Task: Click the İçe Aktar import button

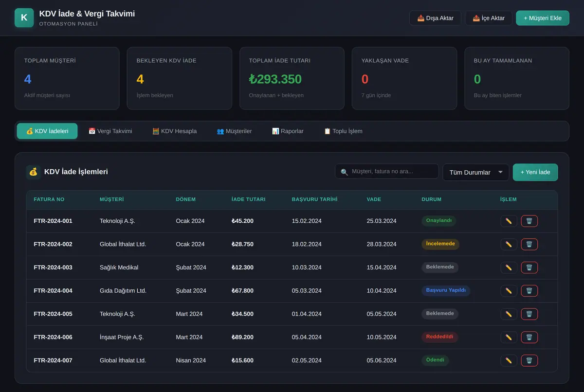Action: (489, 18)
